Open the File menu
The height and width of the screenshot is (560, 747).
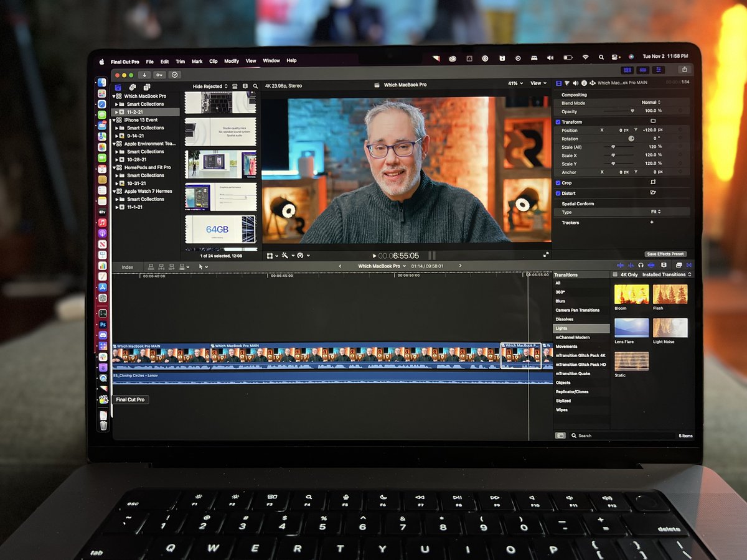[150, 62]
